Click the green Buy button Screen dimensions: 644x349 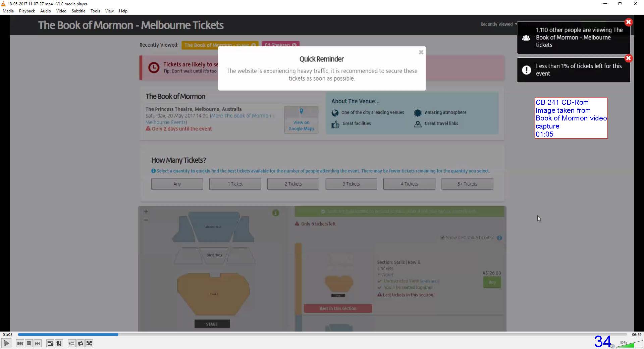pyautogui.click(x=492, y=282)
